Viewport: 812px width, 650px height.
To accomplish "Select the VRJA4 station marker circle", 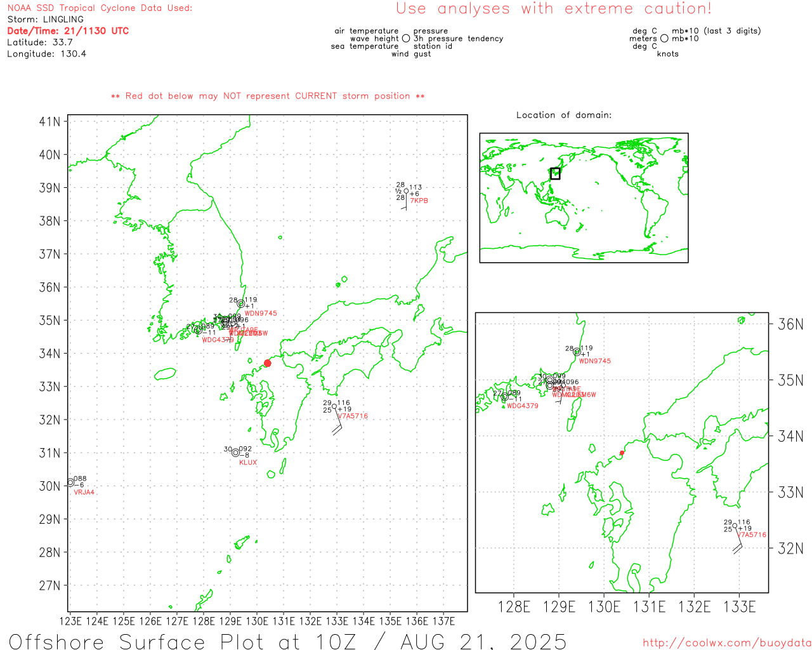I will click(70, 482).
